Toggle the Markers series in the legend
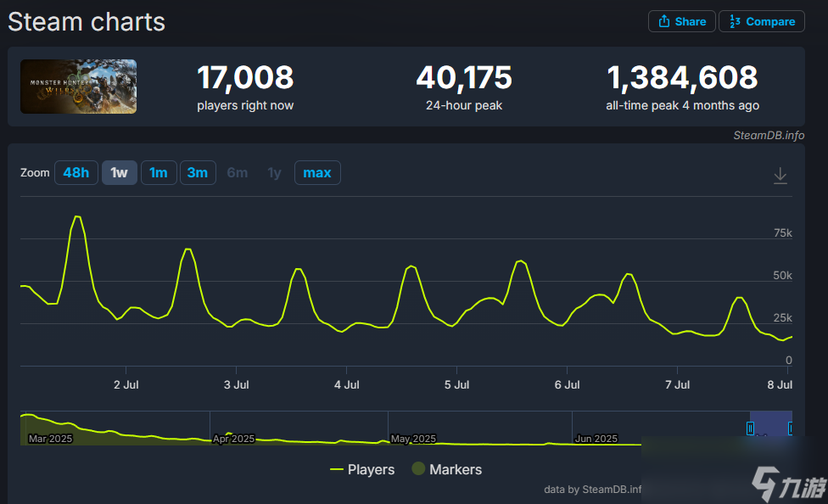828x504 pixels. 447,469
